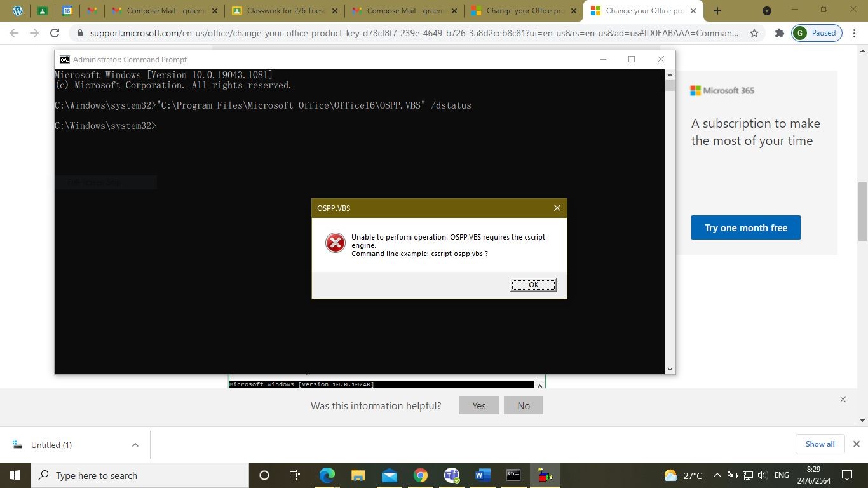Image resolution: width=868 pixels, height=488 pixels.
Task: Open Chrome three-dot menu
Action: click(x=855, y=33)
